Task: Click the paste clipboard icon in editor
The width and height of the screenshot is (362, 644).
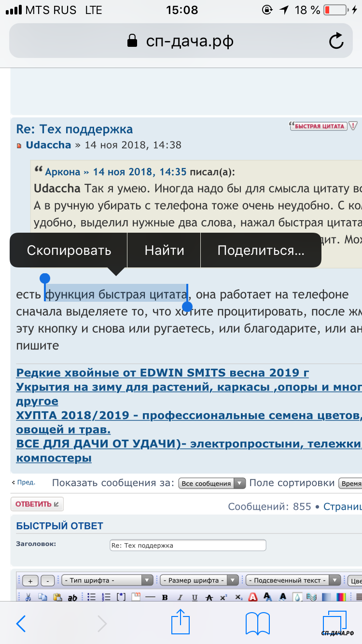Action: [57, 597]
